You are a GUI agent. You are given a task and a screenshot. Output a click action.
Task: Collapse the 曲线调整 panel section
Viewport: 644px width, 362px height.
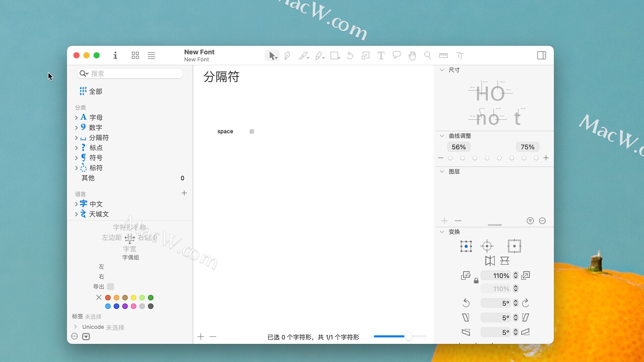pos(442,136)
